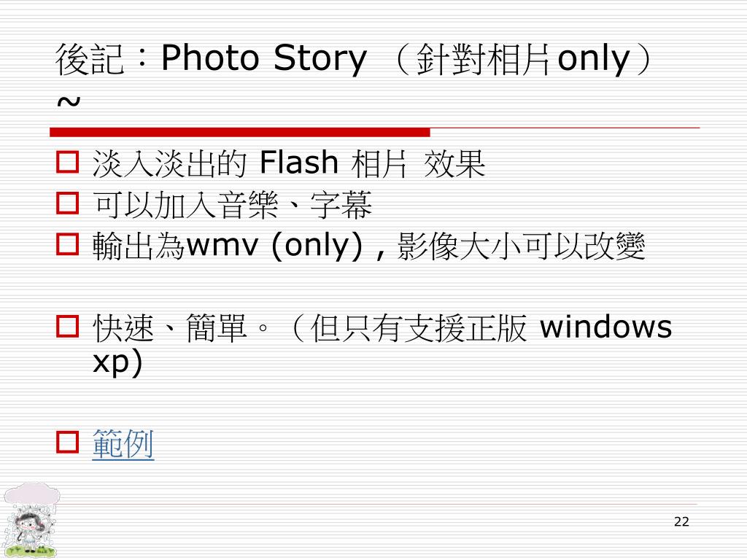Click the text 影像大小可以改變
747x560 pixels.
(x=521, y=246)
